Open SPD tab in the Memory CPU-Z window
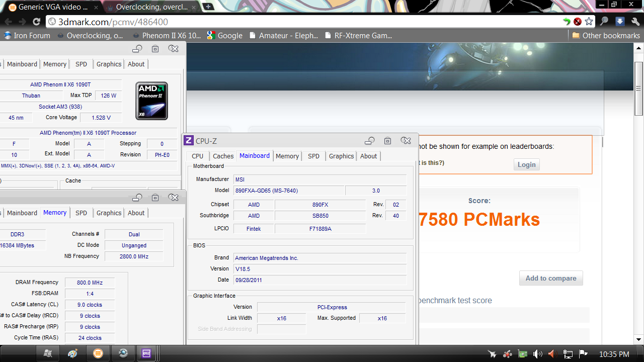Image resolution: width=644 pixels, height=362 pixels. [81, 213]
